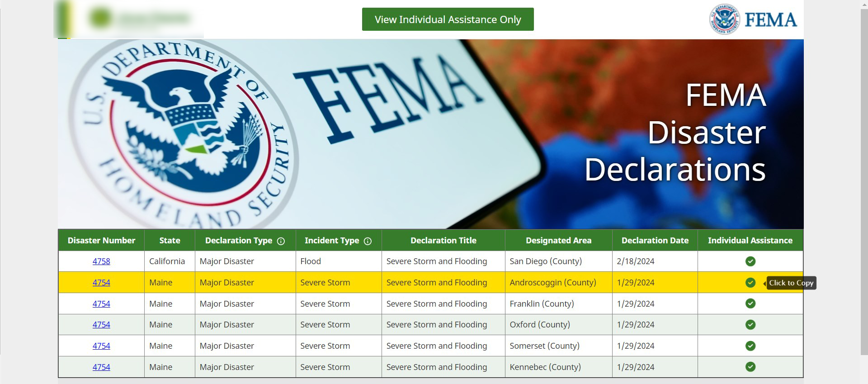The image size is (868, 384).
Task: Select the Declaration Date column header
Action: [x=655, y=241]
